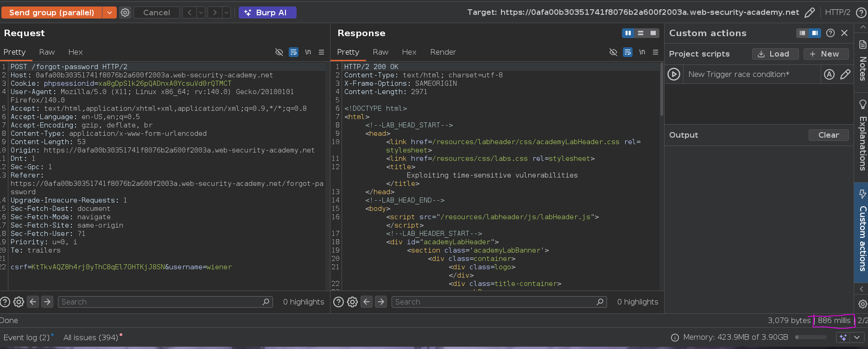The width and height of the screenshot is (868, 349).
Task: Open the back history dropdown
Action: pyautogui.click(x=201, y=13)
